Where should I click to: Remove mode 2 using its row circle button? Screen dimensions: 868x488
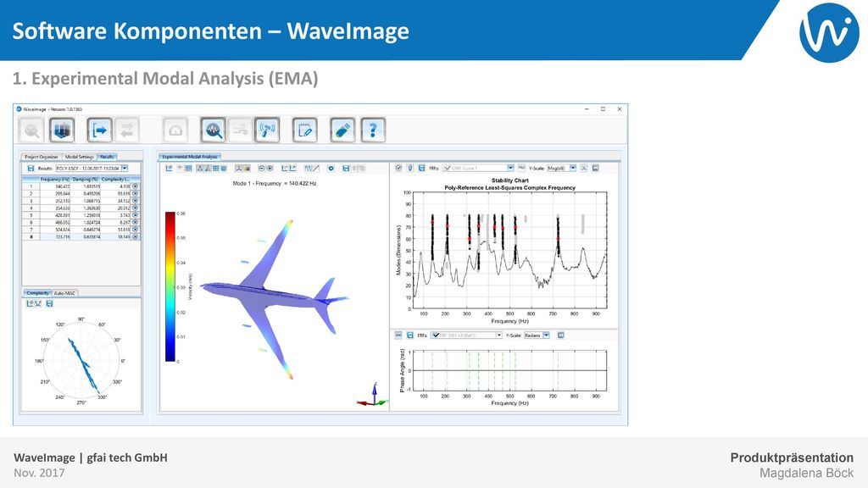pyautogui.click(x=135, y=194)
